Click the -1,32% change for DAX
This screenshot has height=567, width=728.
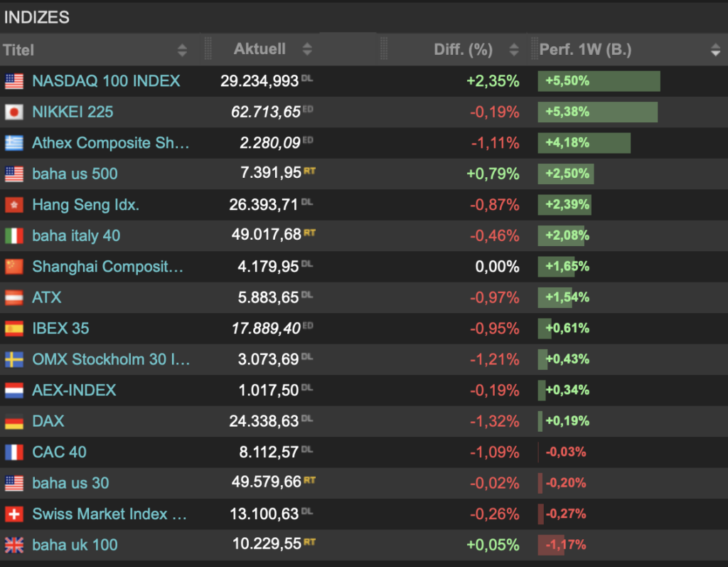(495, 422)
